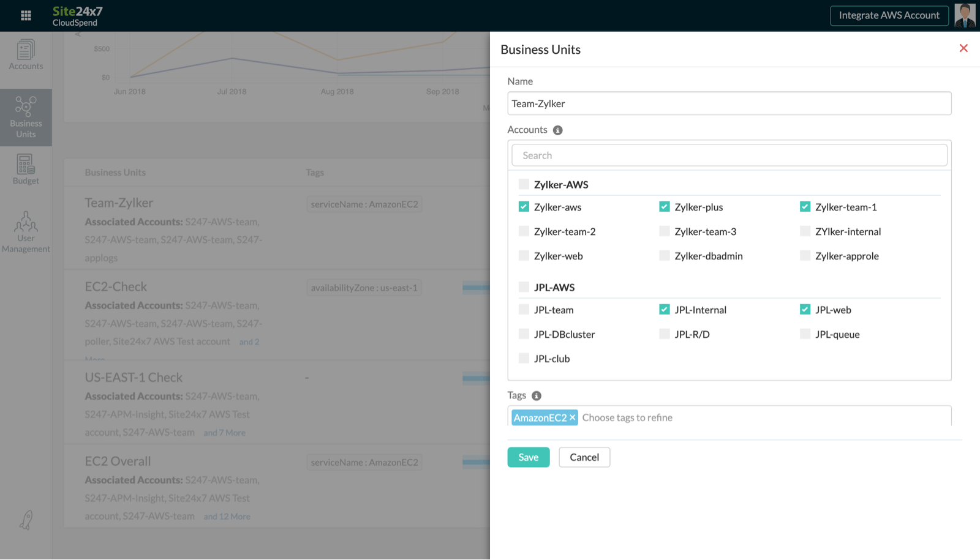Viewport: 980px width, 560px height.
Task: Click the user profile avatar
Action: (965, 15)
